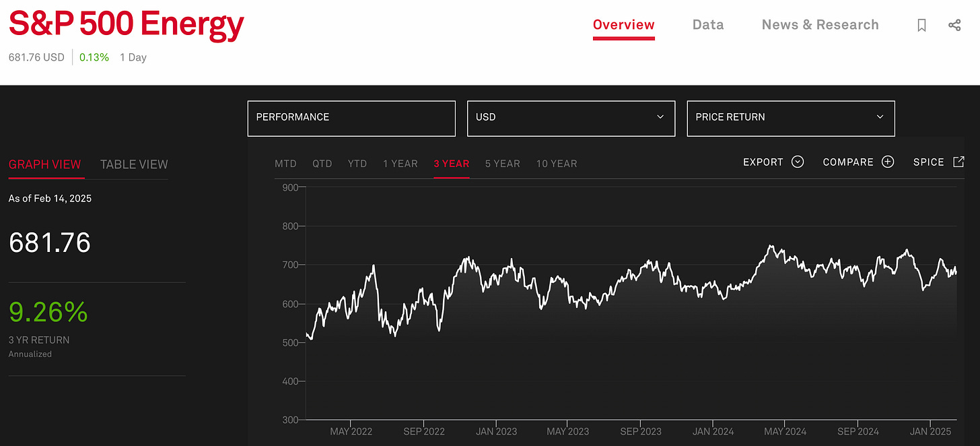Click the MAY 2022 axis label
The height and width of the screenshot is (446, 980).
tap(351, 431)
